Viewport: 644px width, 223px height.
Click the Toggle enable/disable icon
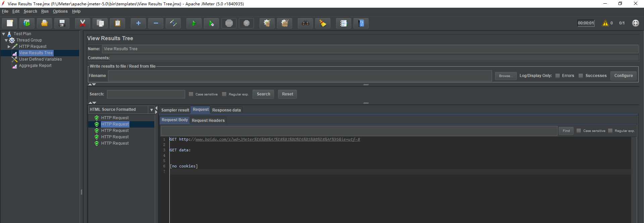[x=173, y=23]
